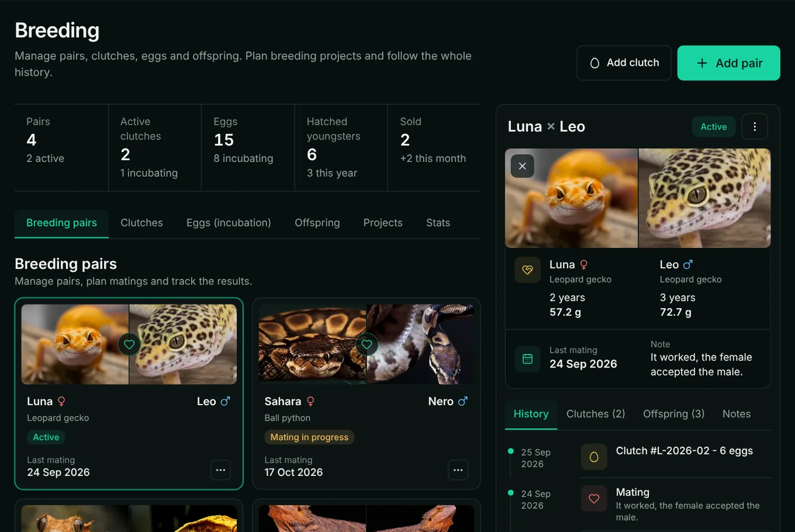This screenshot has height=532, width=795.
Task: Click the Add pair button
Action: (728, 63)
